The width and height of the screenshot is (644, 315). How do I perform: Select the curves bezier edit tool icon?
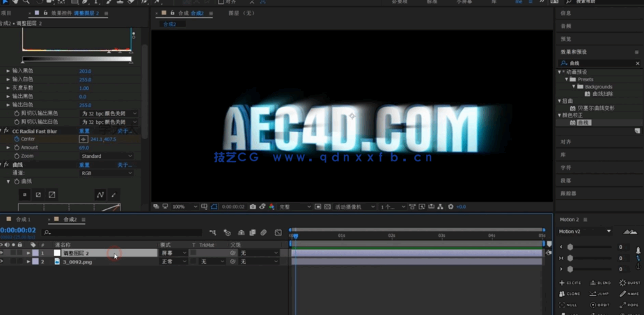tap(100, 195)
